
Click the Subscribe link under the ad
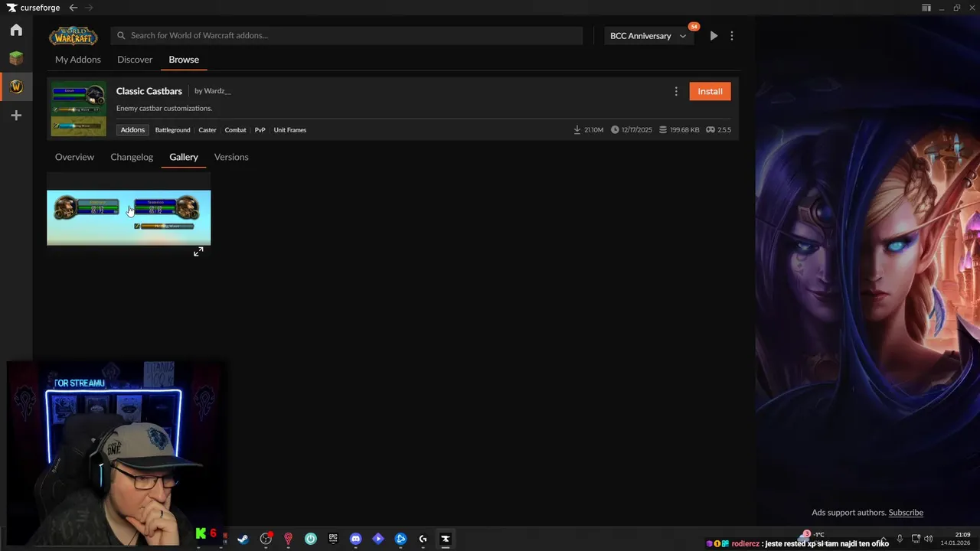[x=906, y=513]
